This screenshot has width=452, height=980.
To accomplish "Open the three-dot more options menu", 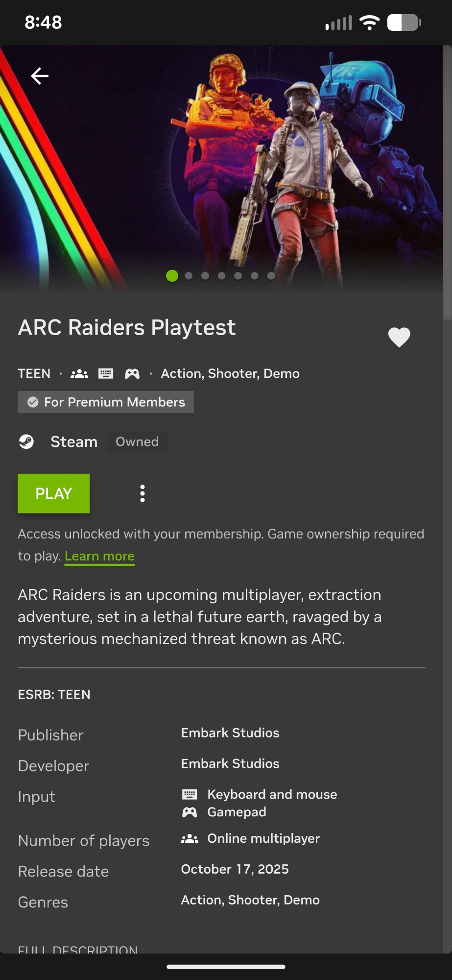I will [143, 493].
